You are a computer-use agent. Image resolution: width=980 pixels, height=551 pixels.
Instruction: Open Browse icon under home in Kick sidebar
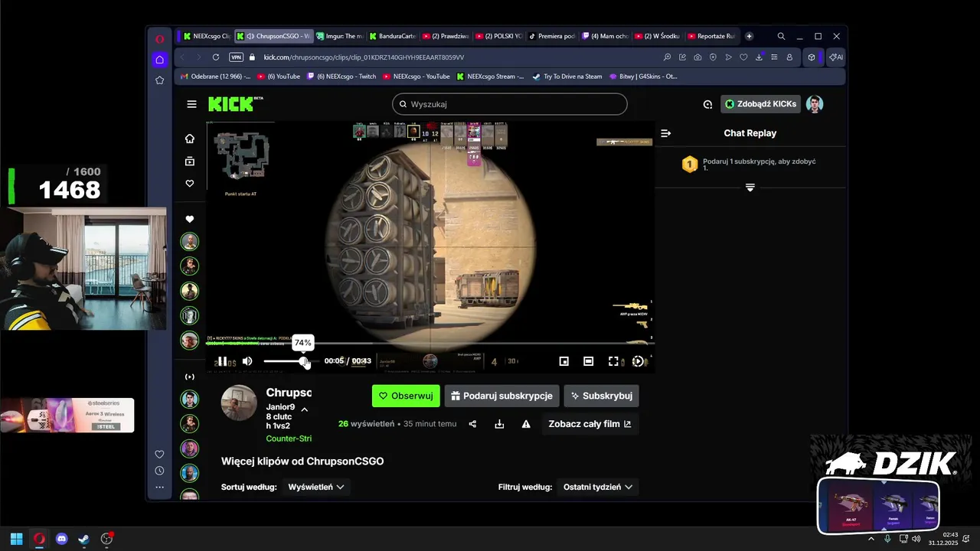pyautogui.click(x=190, y=161)
